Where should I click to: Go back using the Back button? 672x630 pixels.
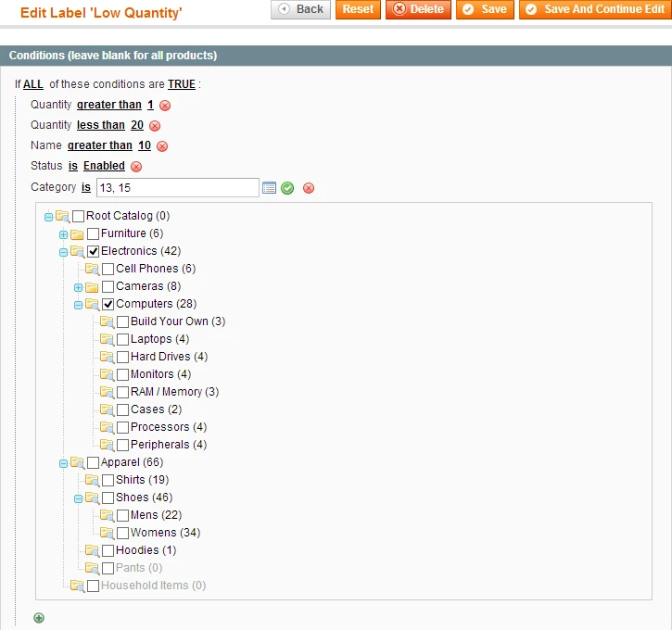pos(300,9)
